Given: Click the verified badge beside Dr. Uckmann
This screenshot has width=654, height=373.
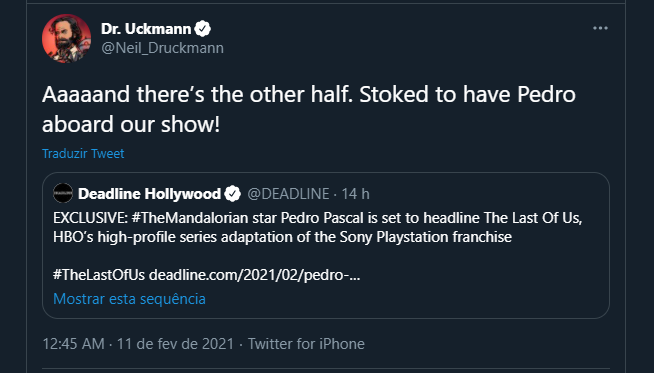Looking at the screenshot, I should pyautogui.click(x=203, y=29).
